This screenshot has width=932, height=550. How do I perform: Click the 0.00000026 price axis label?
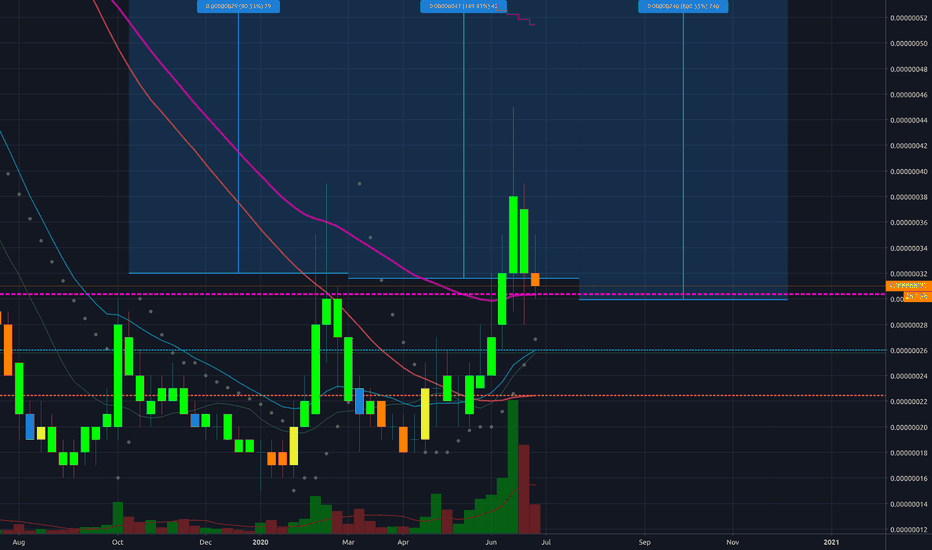click(908, 351)
